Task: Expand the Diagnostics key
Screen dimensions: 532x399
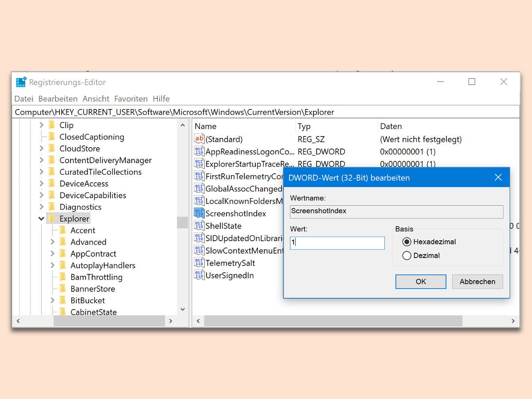Action: pos(41,207)
